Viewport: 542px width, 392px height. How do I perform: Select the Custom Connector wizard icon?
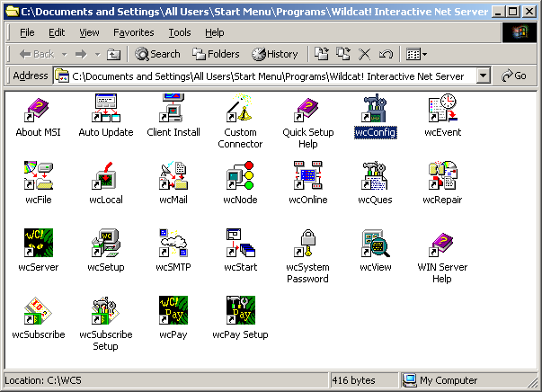click(x=240, y=109)
